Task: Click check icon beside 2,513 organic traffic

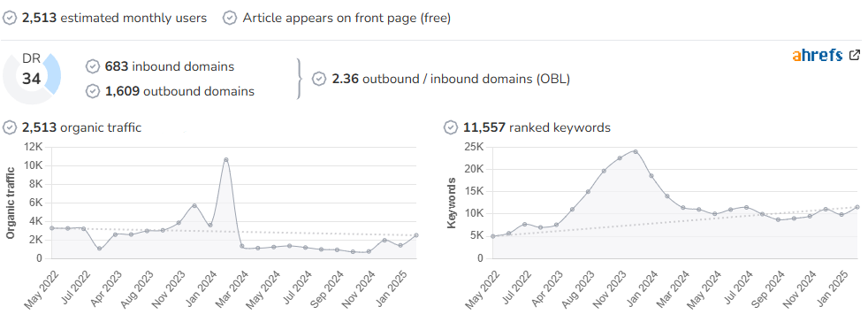Action: (x=10, y=127)
